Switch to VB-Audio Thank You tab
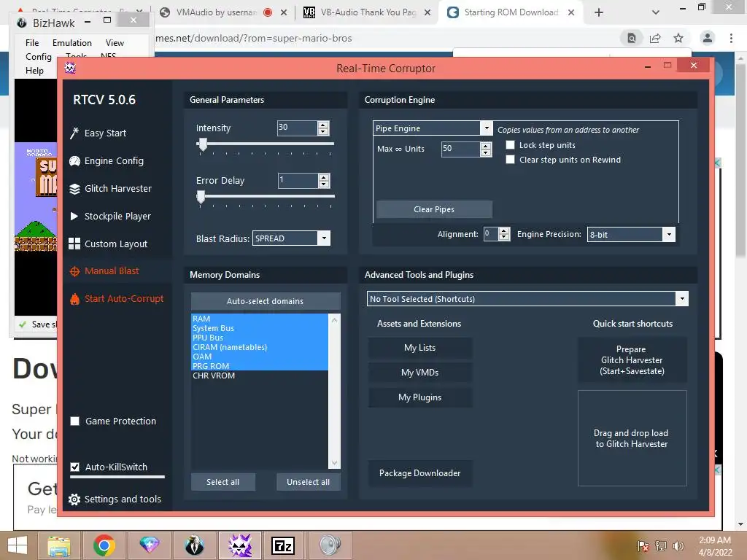The image size is (747, 560). 367,12
